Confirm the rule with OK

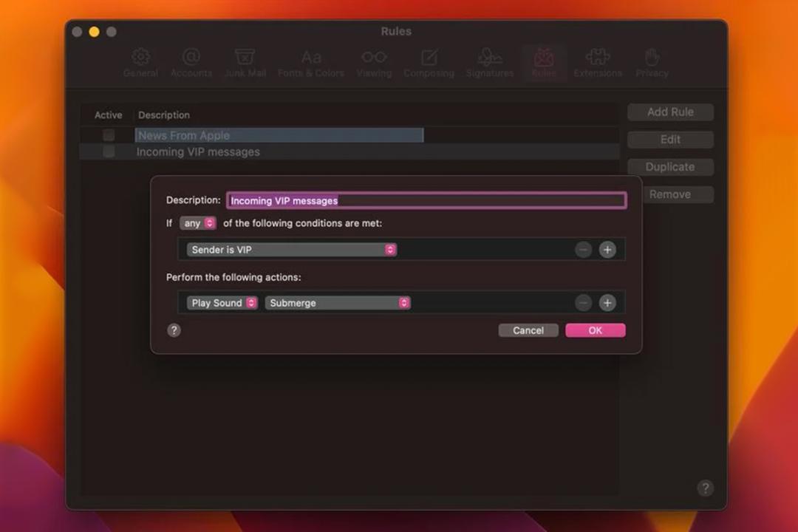596,330
